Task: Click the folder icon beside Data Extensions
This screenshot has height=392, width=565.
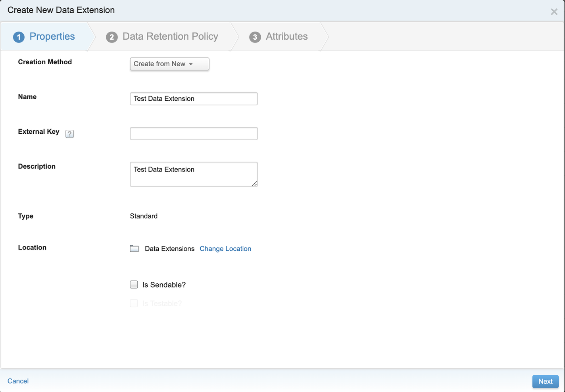Action: click(134, 249)
